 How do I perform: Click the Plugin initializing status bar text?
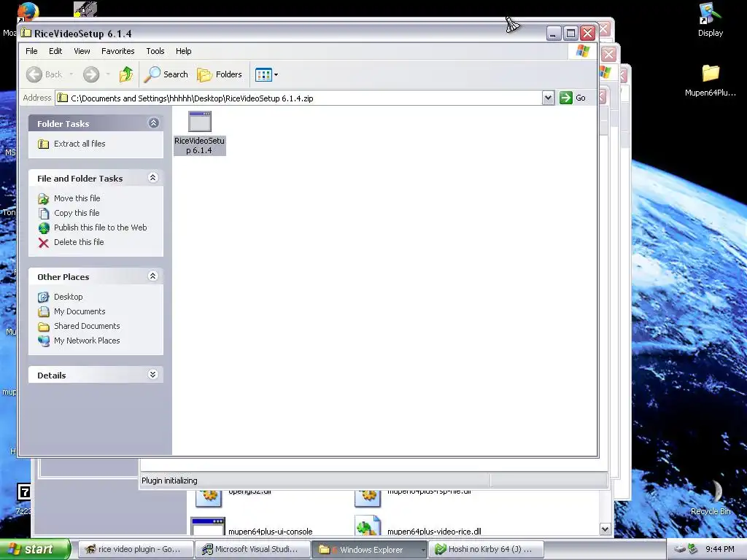(x=169, y=481)
